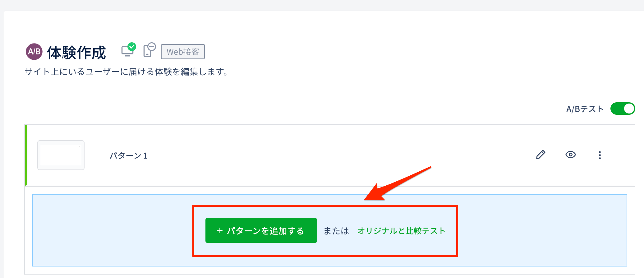
Task: Click the サイト上にいるユーザー description text
Action: (x=126, y=72)
